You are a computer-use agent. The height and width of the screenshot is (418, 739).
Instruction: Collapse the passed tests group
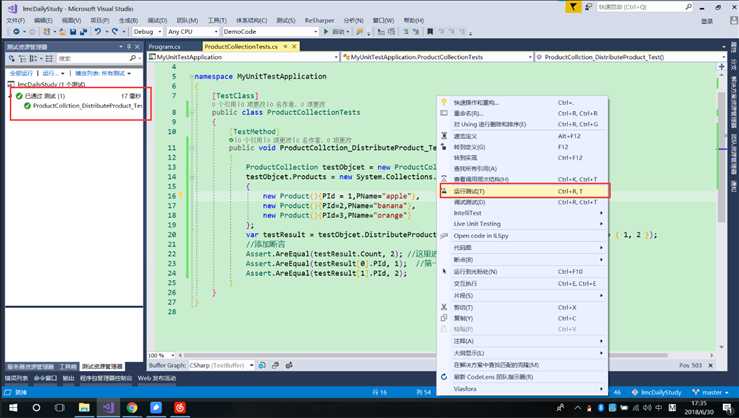10,96
